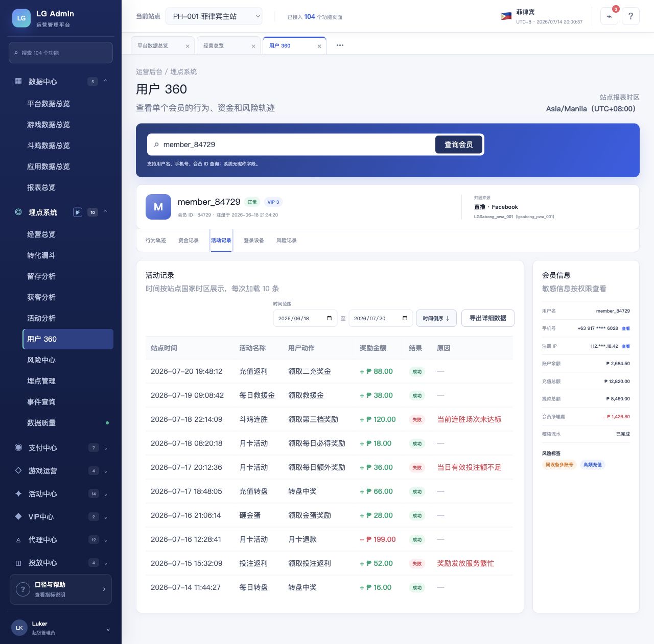Select the 活动记录 tab
The width and height of the screenshot is (654, 644).
[x=221, y=240]
